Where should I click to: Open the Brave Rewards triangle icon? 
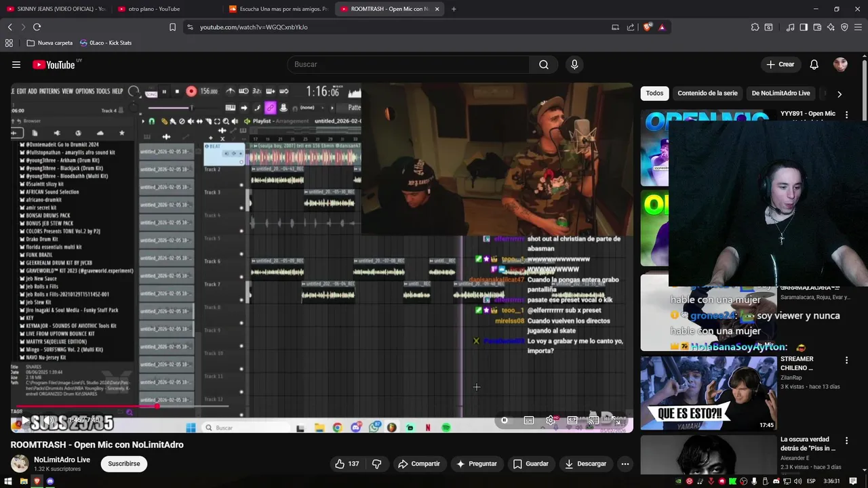tap(662, 27)
